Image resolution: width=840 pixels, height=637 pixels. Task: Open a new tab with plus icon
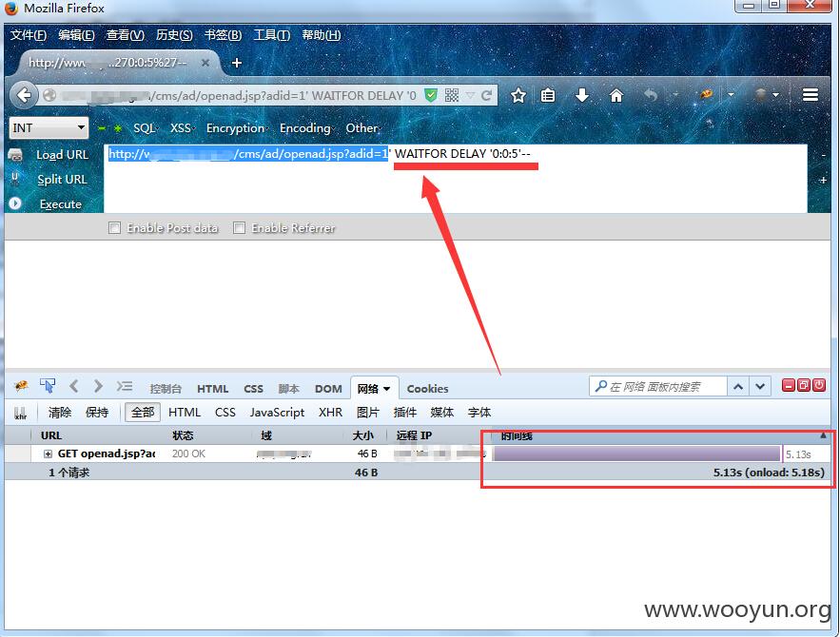236,63
